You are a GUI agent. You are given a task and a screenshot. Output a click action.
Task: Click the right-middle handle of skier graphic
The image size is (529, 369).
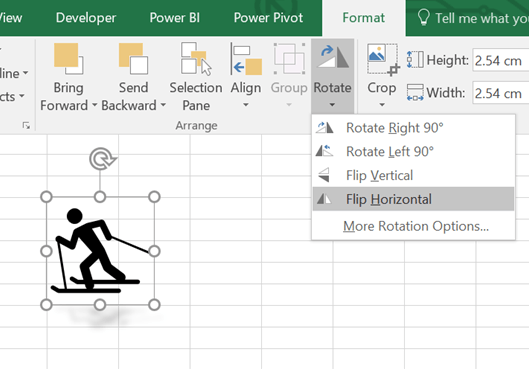[154, 251]
